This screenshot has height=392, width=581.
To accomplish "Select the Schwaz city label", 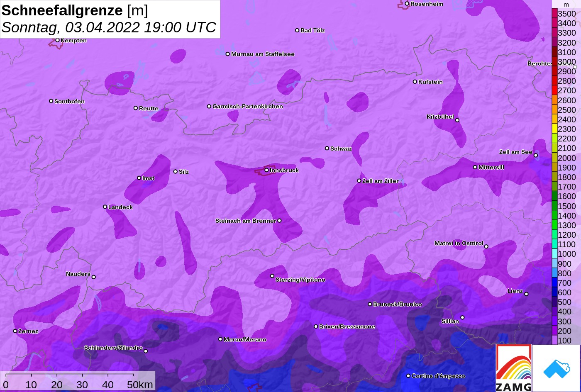I will (x=341, y=149).
